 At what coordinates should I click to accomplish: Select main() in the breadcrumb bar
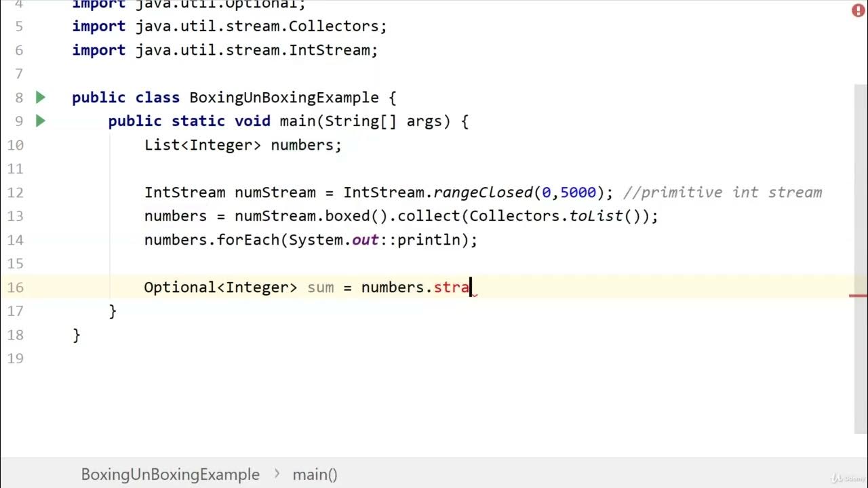point(315,474)
